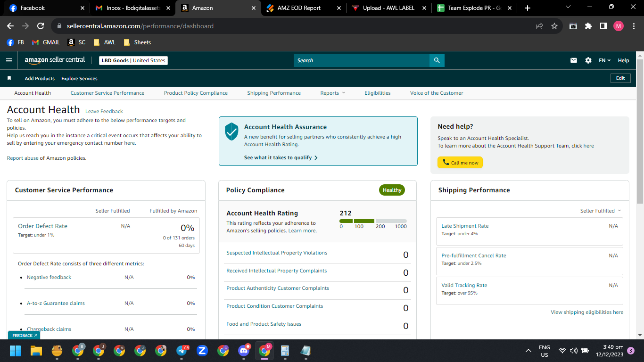Click the share page icon in address bar
The image size is (644, 362).
tap(539, 26)
